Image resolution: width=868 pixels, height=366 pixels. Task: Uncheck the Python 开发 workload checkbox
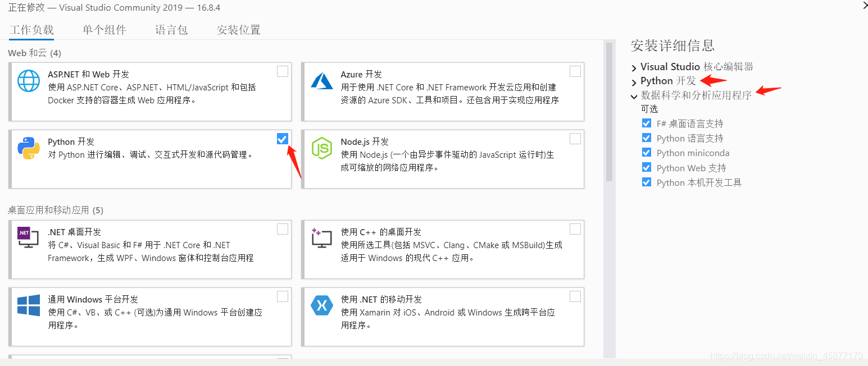coord(283,139)
